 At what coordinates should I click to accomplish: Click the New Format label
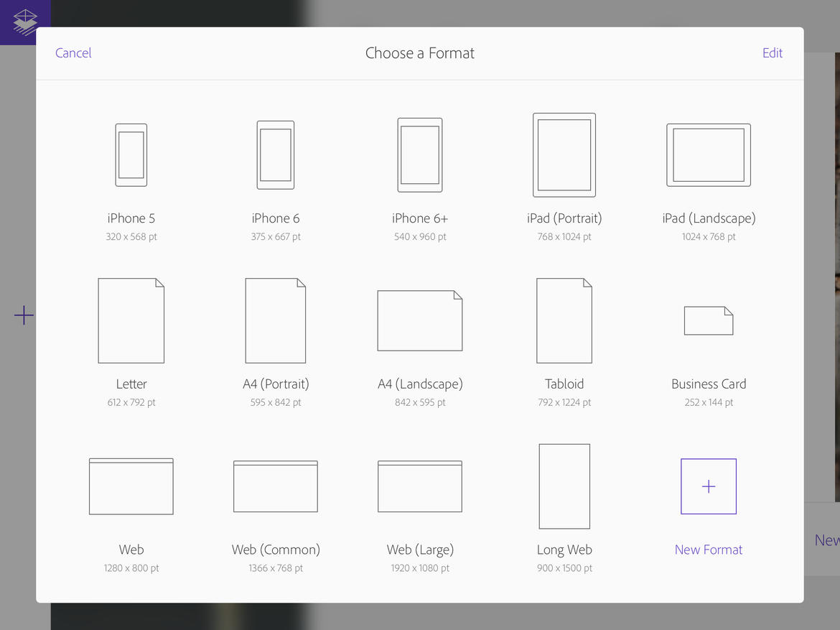pos(708,550)
